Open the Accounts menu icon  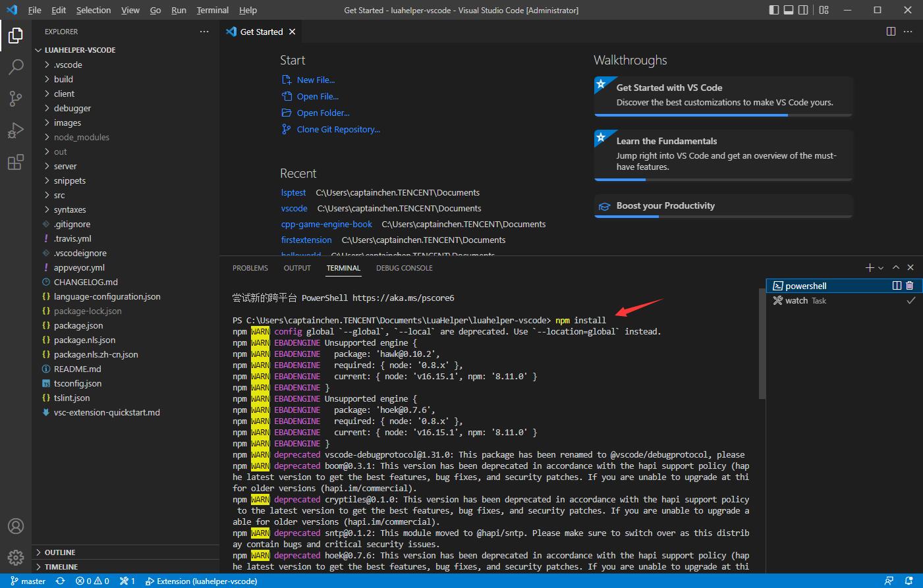pyautogui.click(x=16, y=526)
